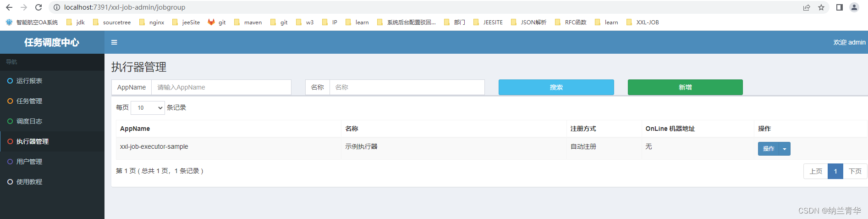
Task: Click the browser forward arrow
Action: [24, 7]
